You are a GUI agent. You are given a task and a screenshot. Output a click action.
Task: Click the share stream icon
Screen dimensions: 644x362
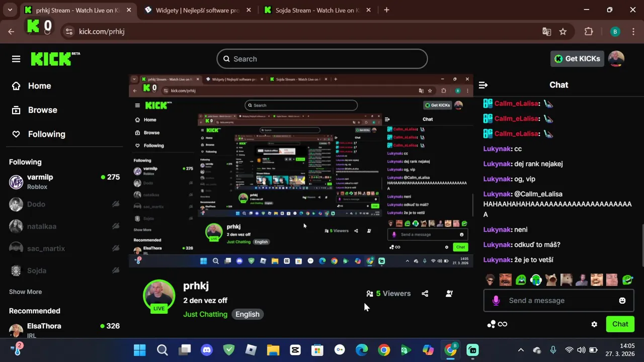[x=425, y=294]
